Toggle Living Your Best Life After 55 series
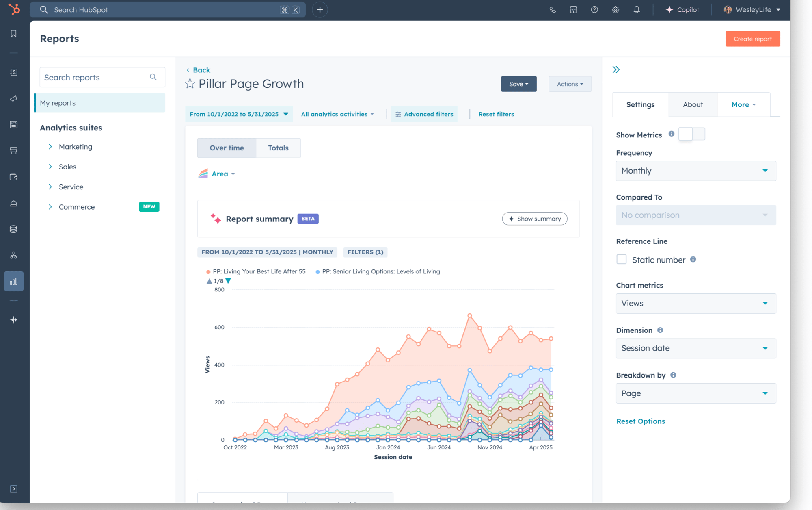 [x=255, y=271]
